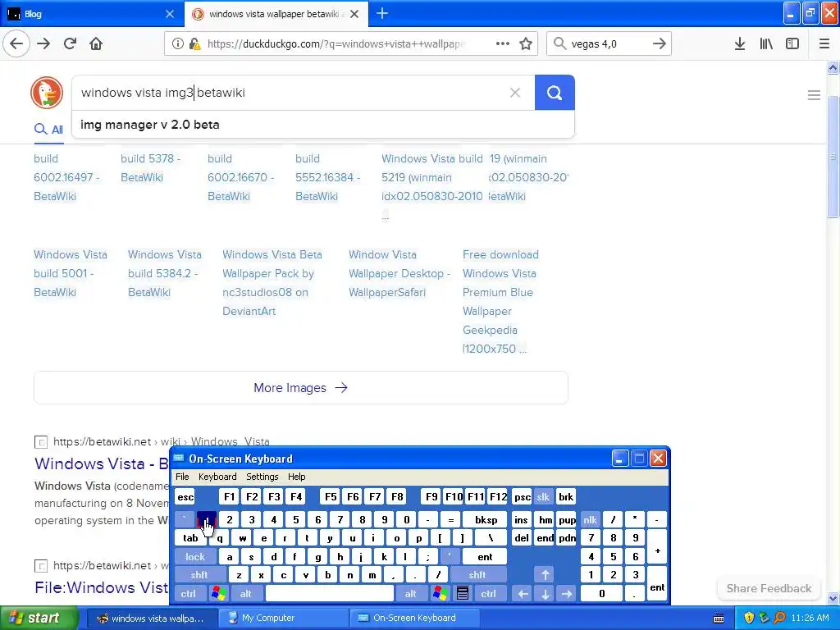840x630 pixels.
Task: Open build 6002.16670 - BetaWiki result
Action: 240,177
